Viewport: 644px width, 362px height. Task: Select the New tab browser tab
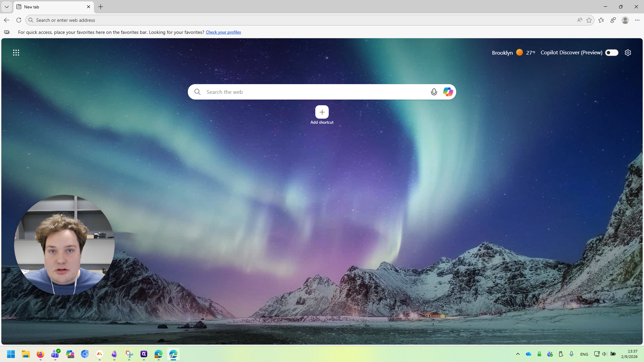coord(54,7)
